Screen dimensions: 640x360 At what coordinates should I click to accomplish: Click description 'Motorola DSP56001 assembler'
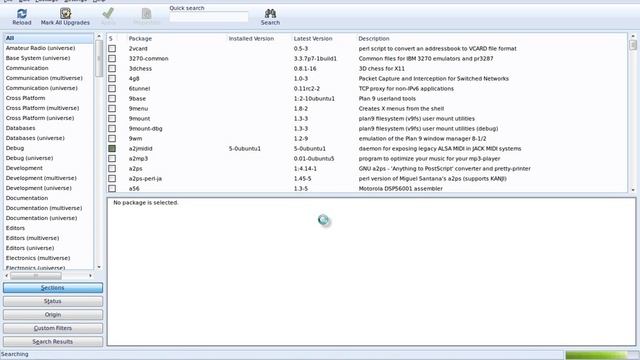tap(400, 189)
